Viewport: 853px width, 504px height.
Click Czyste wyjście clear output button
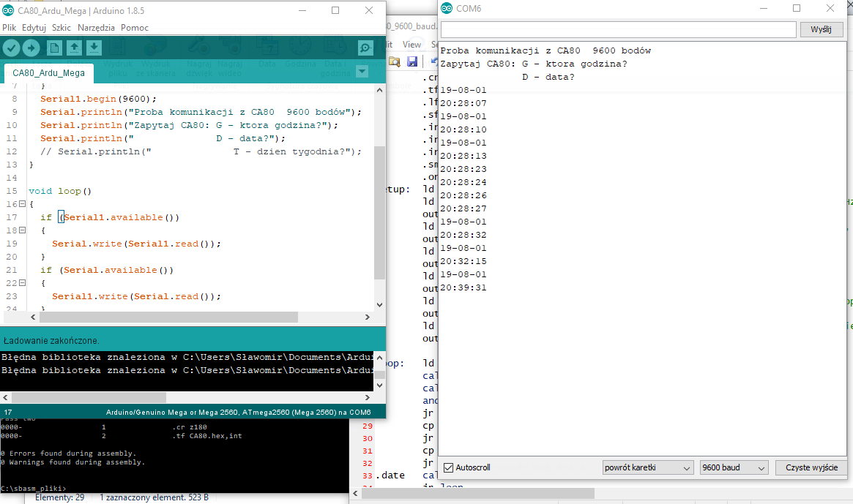click(811, 467)
